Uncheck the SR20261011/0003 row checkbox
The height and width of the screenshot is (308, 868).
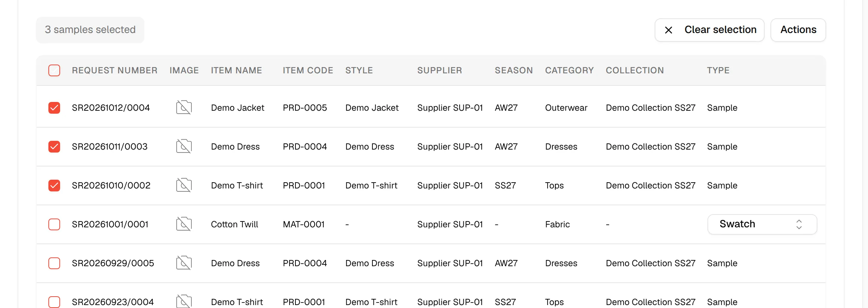tap(54, 147)
